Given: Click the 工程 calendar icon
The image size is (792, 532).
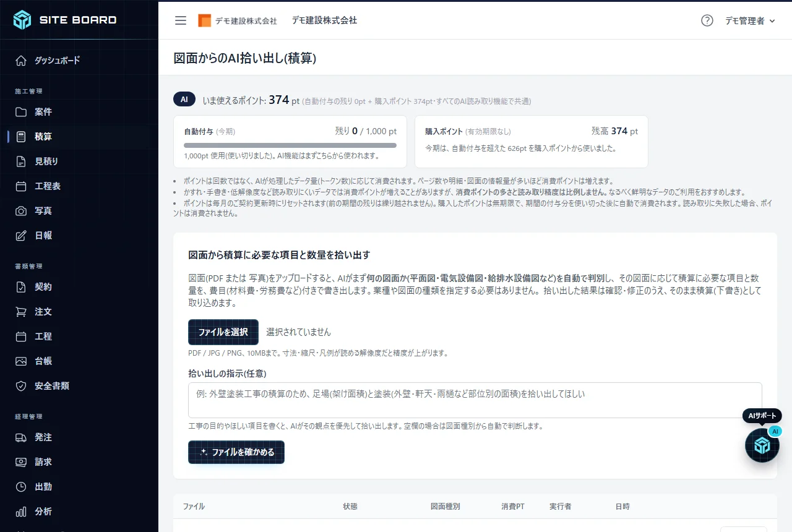Looking at the screenshot, I should pos(21,337).
